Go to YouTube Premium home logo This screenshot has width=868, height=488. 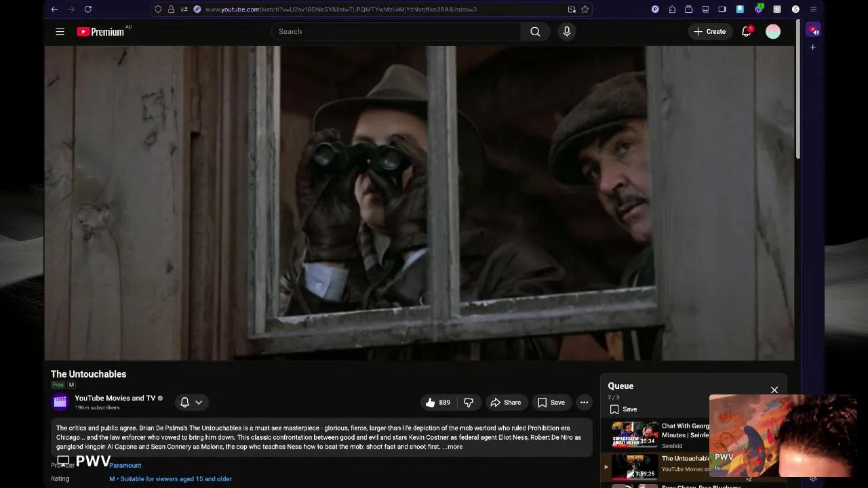tap(100, 31)
